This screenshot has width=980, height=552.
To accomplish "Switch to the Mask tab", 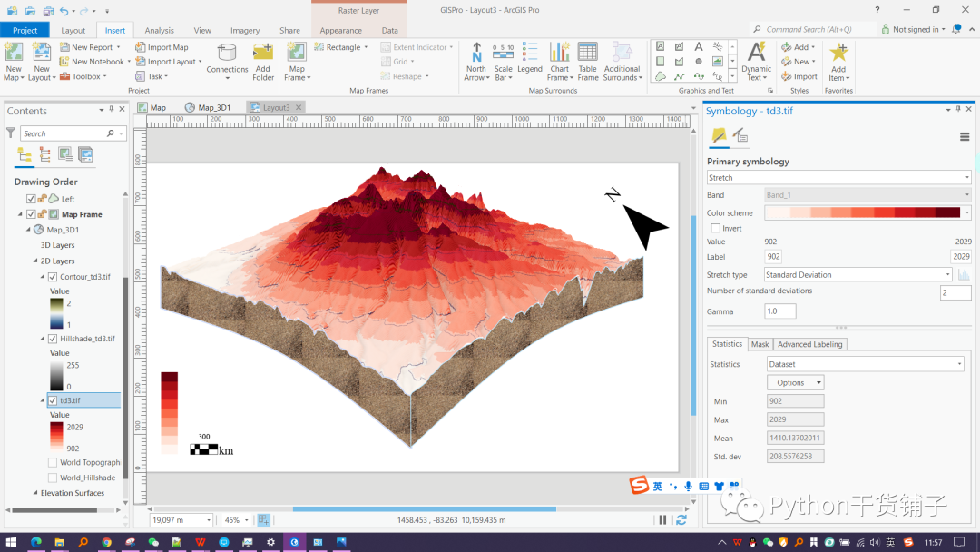I will 760,344.
